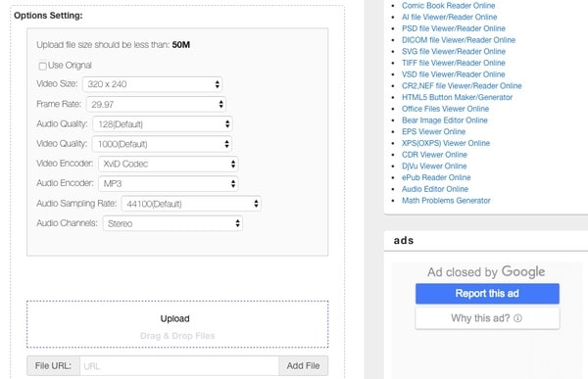Screen dimensions: 588x379
Task: Enable the Use Original checkbox
Action: click(42, 66)
